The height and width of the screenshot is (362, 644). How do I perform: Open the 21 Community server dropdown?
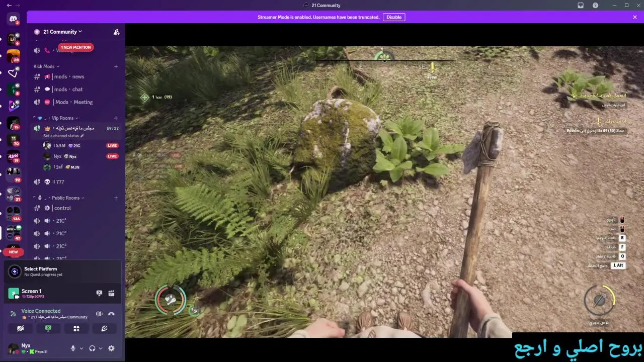[62, 32]
